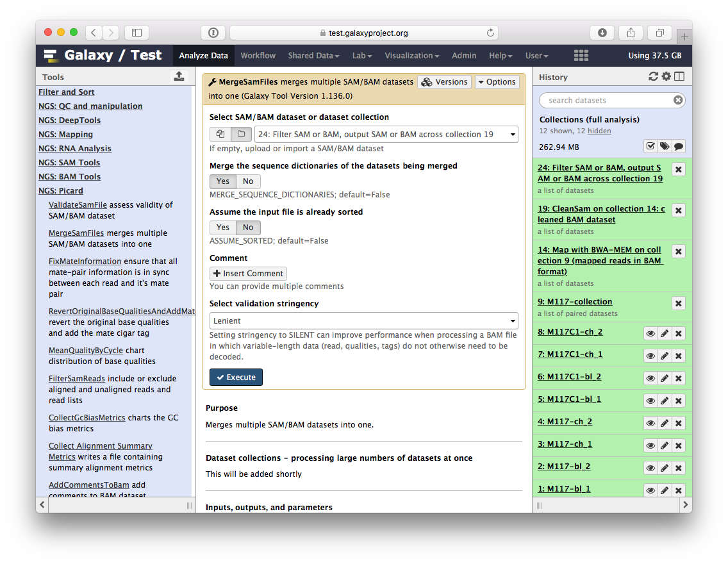Delete dataset 4 M117-ch_2
The width and height of the screenshot is (728, 564).
click(x=678, y=423)
